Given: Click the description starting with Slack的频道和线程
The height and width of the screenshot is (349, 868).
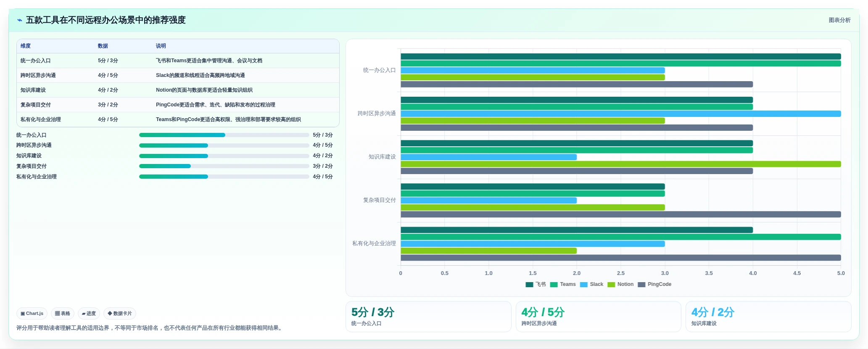Looking at the screenshot, I should click(x=201, y=75).
